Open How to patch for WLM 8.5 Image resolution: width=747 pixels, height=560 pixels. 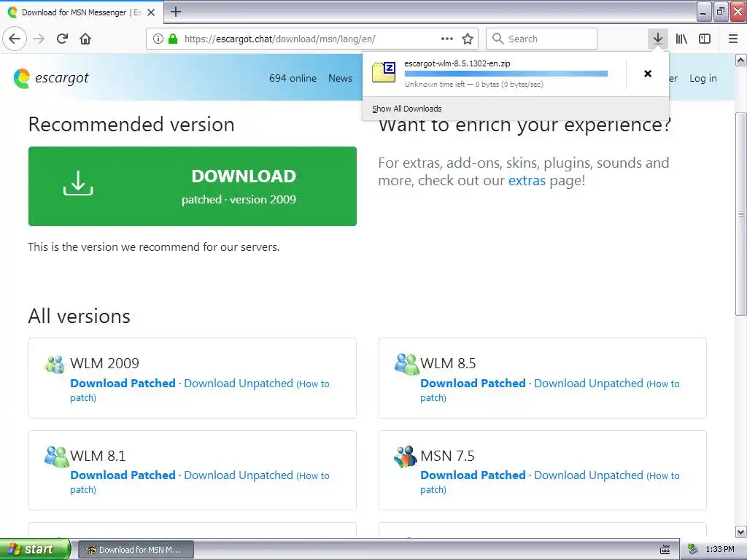(x=549, y=391)
